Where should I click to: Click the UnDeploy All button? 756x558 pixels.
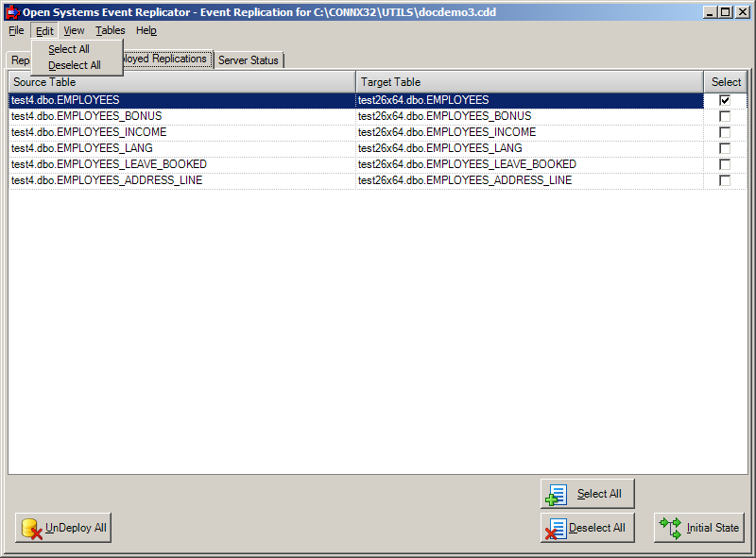click(x=61, y=528)
